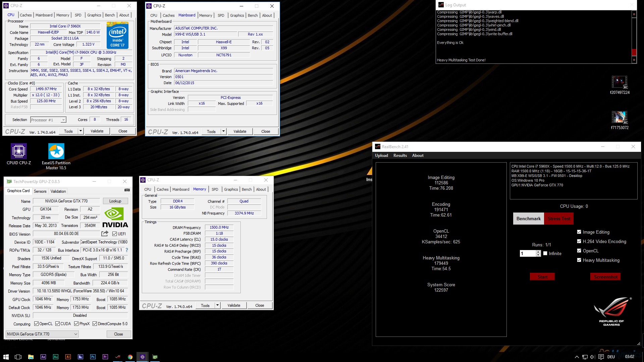This screenshot has width=644, height=362.
Task: Open the Upload menu in RealBench
Action: click(x=381, y=156)
